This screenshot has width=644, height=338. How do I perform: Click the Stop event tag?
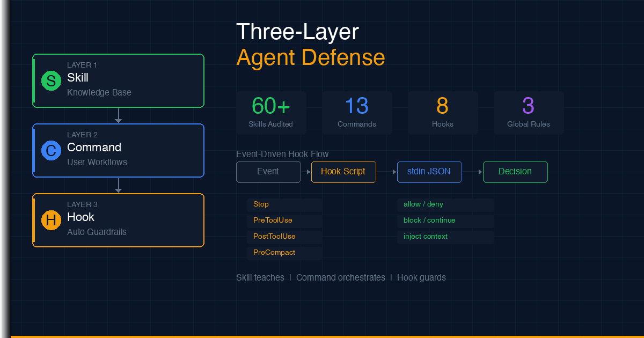(x=284, y=204)
